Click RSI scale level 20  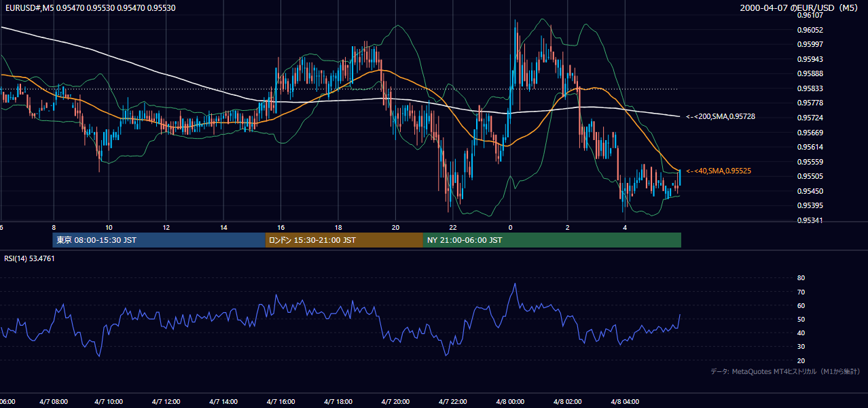(x=801, y=360)
